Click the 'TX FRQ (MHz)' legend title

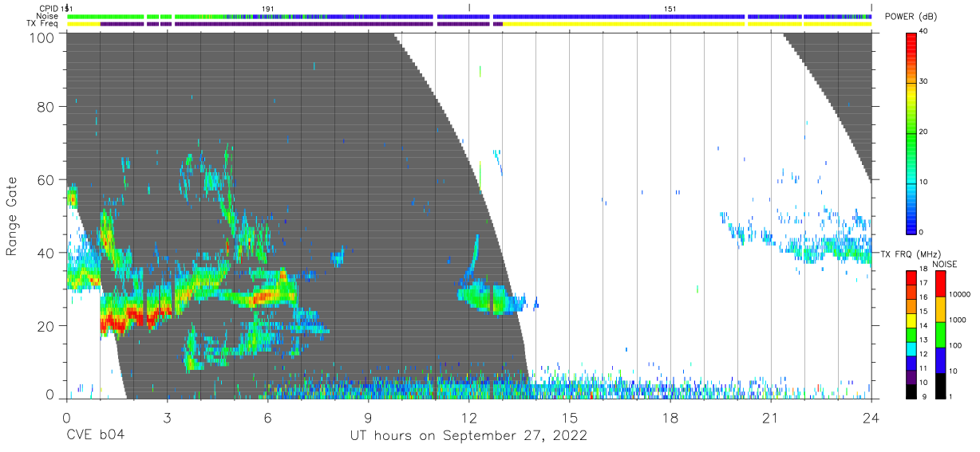click(910, 254)
